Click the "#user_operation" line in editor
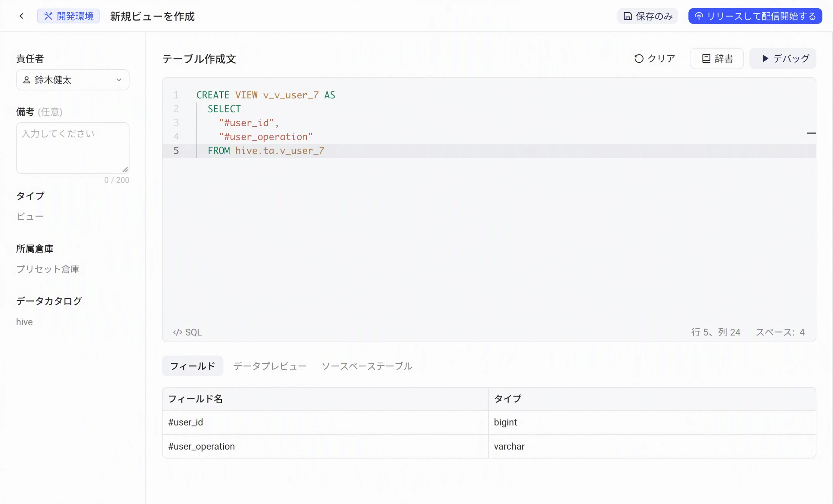 [x=266, y=137]
